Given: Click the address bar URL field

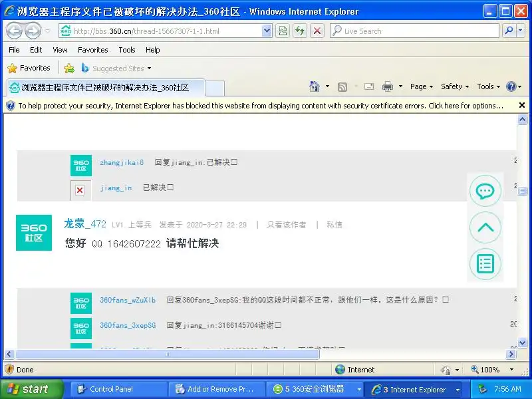Looking at the screenshot, I should [x=165, y=31].
